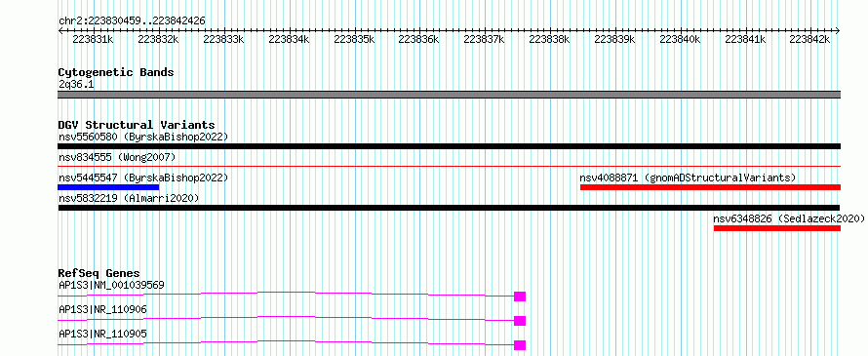
Task: Click the 223832k ruler tick label
Action: pyautogui.click(x=158, y=39)
